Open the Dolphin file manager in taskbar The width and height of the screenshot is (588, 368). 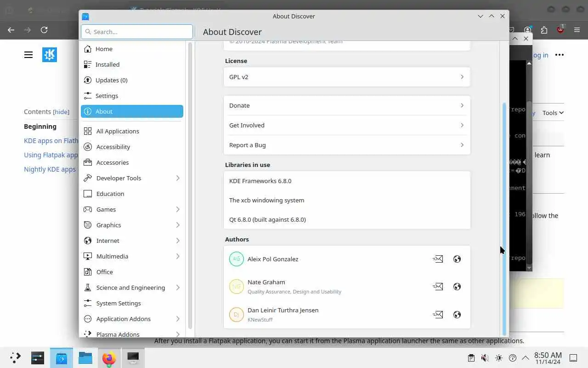pos(85,358)
